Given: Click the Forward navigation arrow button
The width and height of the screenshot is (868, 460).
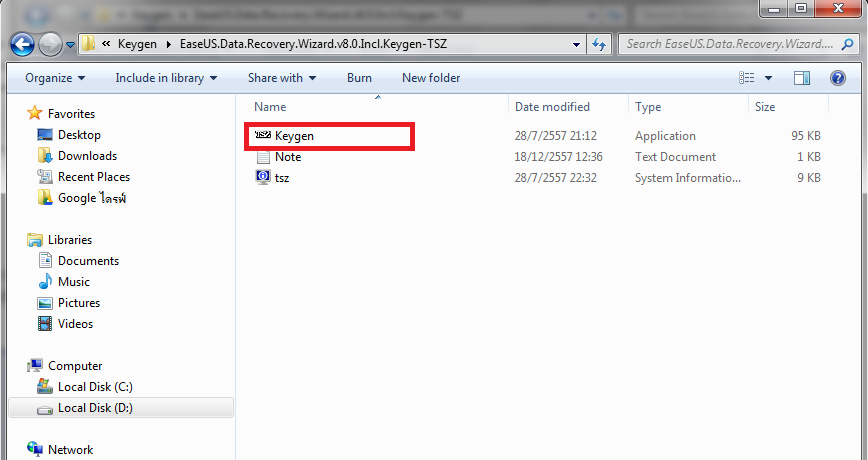Looking at the screenshot, I should coord(50,44).
